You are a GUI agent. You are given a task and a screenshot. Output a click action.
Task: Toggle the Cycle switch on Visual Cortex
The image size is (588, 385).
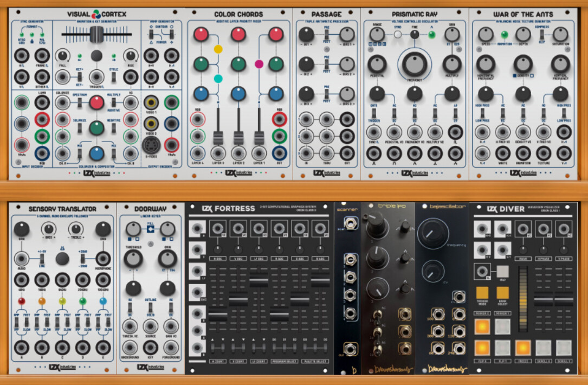[114, 77]
